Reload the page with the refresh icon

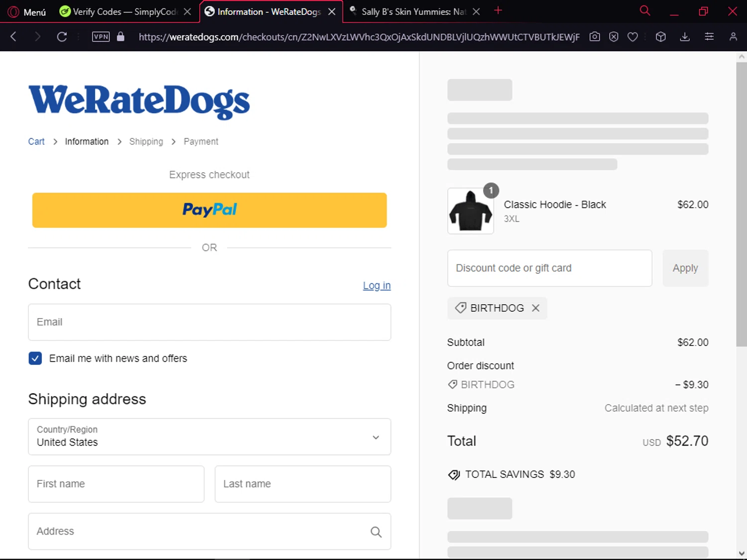click(62, 36)
